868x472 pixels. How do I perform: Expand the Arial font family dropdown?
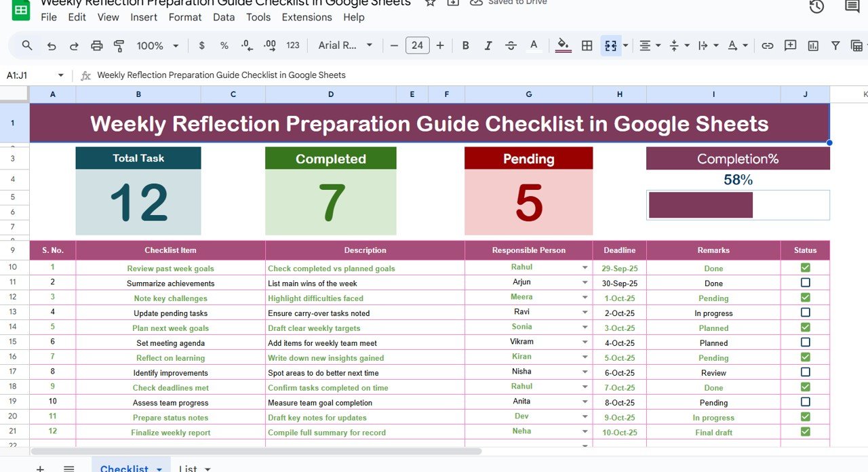[345, 45]
